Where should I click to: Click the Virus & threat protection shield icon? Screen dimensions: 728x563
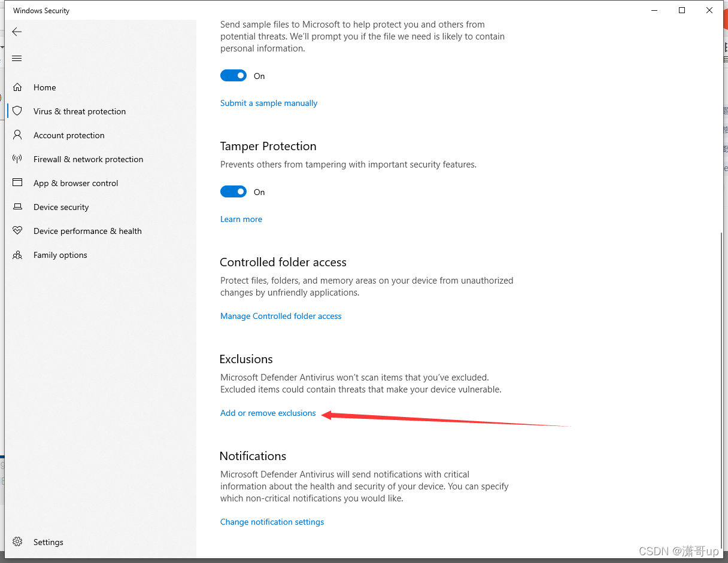17,111
